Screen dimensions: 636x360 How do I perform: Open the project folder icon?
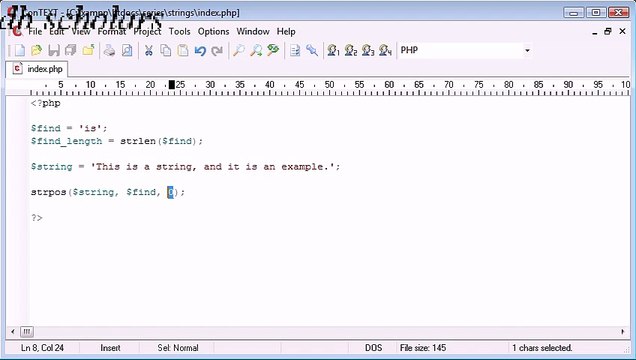point(88,50)
